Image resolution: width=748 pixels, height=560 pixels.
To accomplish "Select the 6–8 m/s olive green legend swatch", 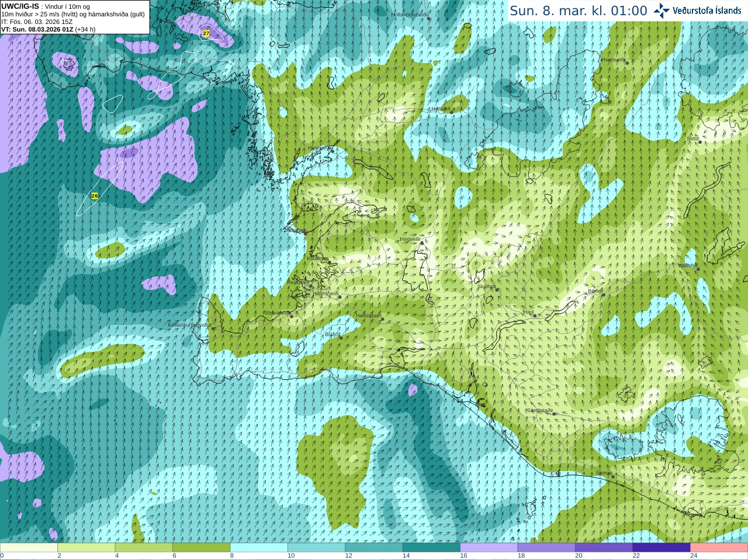I will (x=202, y=548).
